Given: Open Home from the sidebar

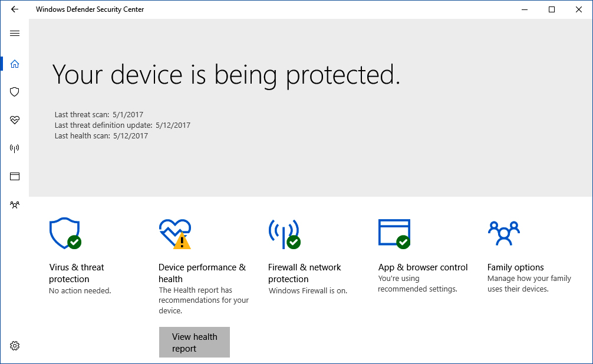Looking at the screenshot, I should (x=15, y=64).
